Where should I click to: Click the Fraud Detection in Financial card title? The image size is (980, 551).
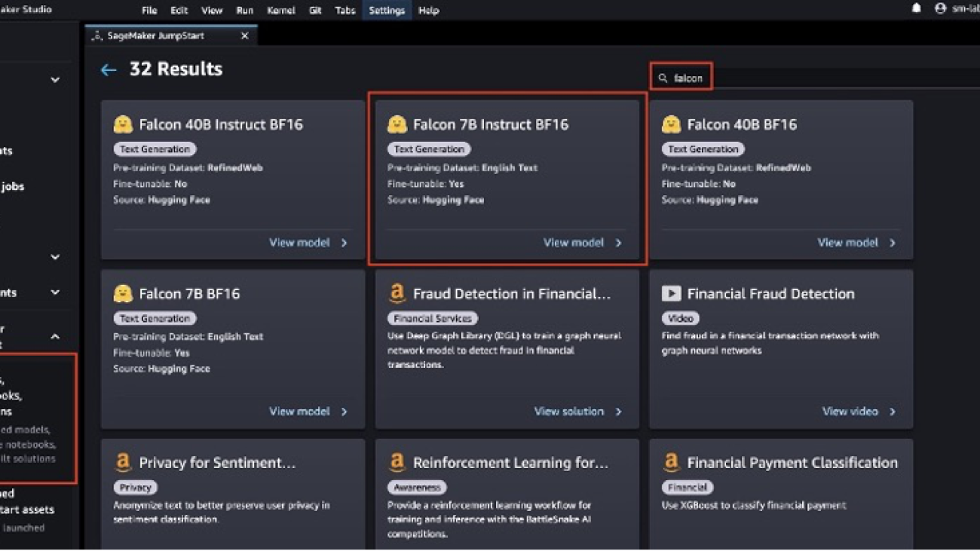pos(512,293)
